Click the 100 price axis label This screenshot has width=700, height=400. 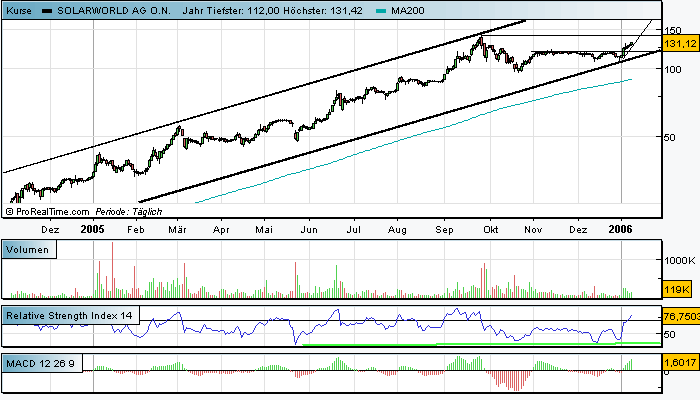point(673,69)
